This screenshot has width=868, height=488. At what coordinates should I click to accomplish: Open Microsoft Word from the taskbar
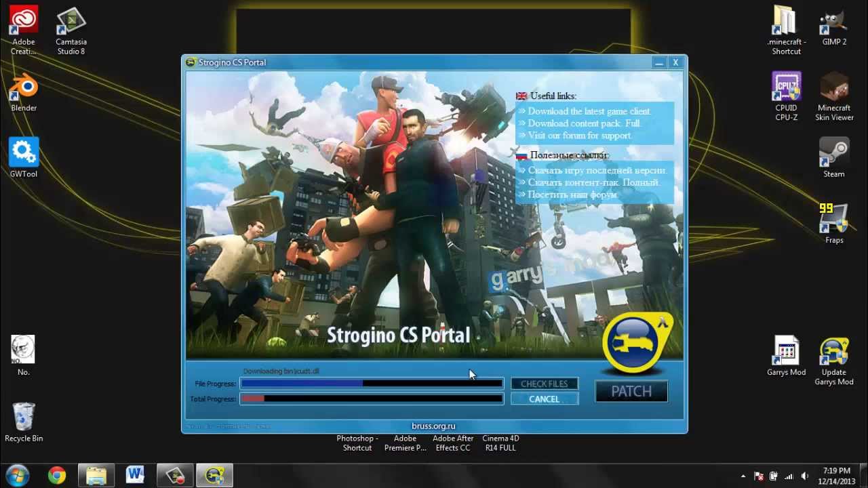point(135,476)
